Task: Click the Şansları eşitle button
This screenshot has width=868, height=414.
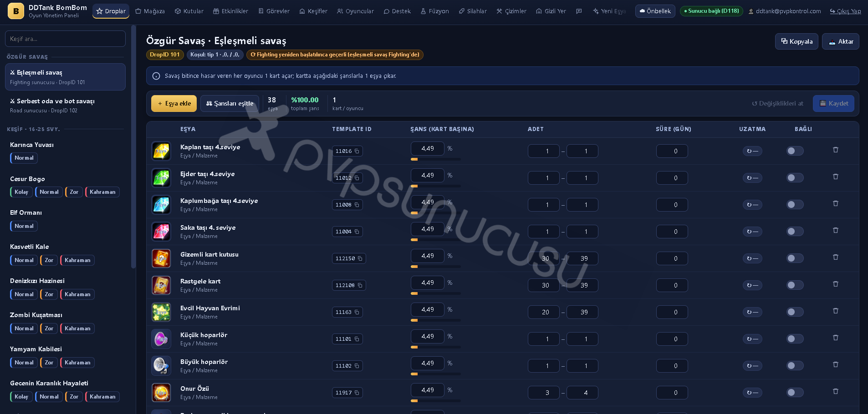Action: pyautogui.click(x=230, y=104)
